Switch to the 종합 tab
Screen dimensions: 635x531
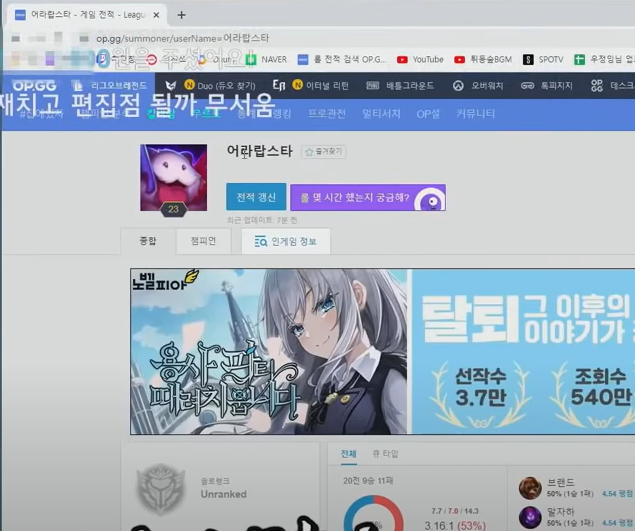[148, 241]
